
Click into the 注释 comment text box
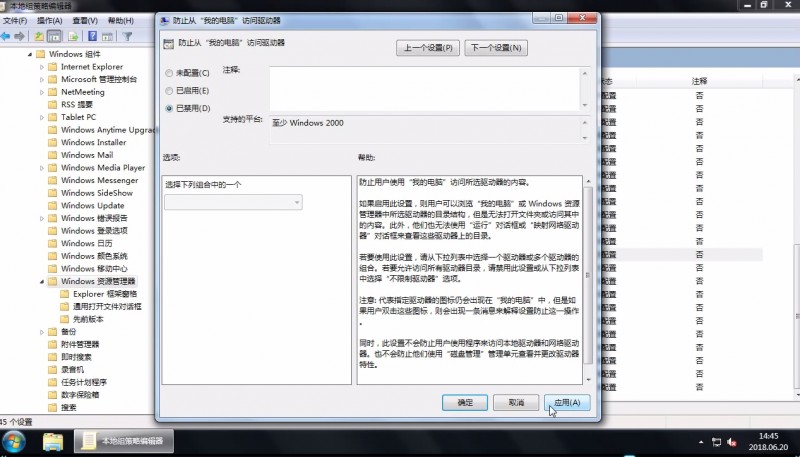(424, 89)
